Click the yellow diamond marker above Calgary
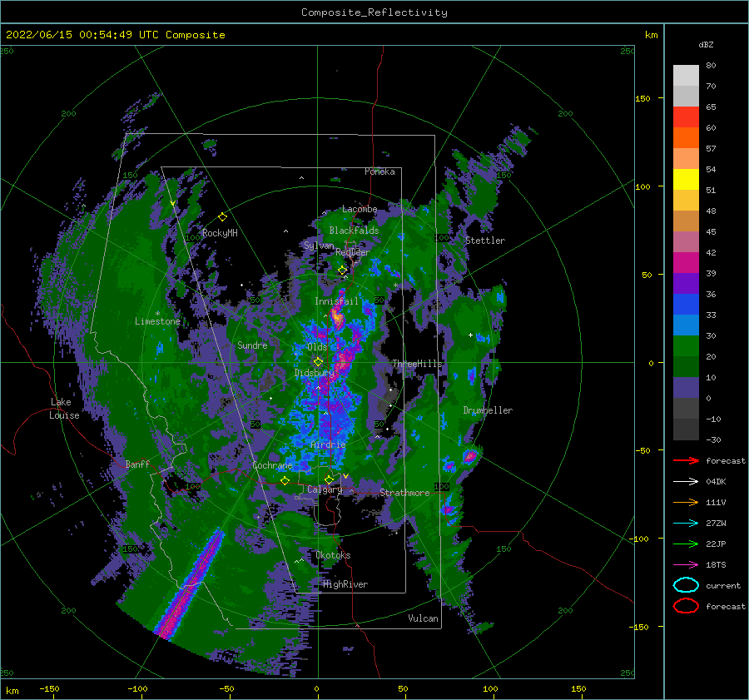This screenshot has width=749, height=700. 329,479
